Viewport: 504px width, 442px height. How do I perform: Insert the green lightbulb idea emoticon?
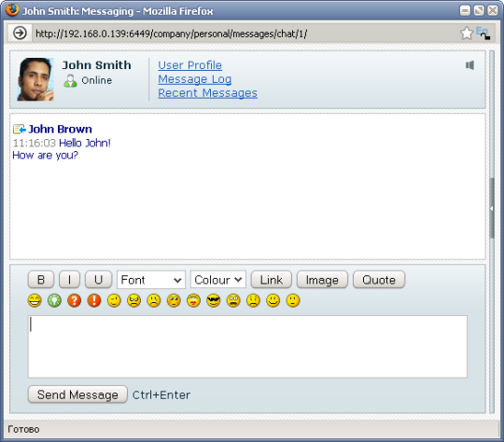click(x=54, y=300)
